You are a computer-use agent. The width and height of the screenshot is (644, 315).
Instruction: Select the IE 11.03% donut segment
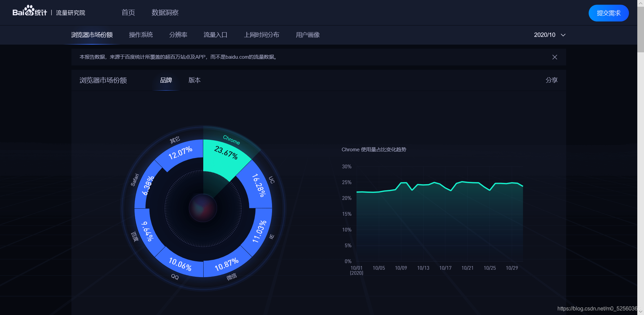[x=259, y=231]
